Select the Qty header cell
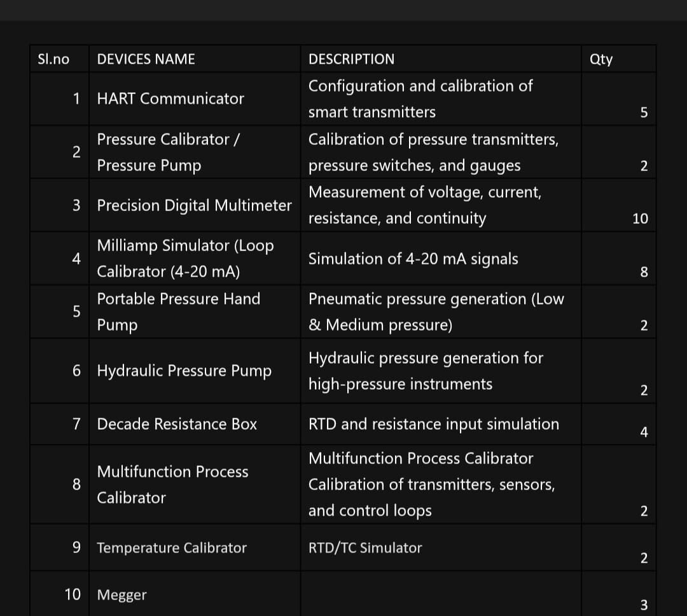 [619, 58]
